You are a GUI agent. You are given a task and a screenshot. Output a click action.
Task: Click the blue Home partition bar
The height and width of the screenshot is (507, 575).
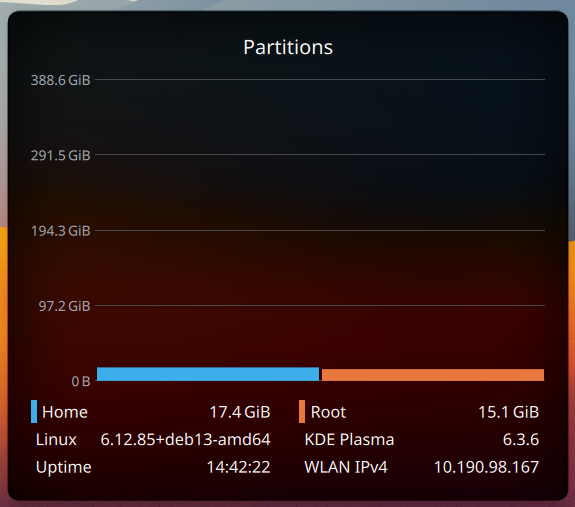(208, 374)
